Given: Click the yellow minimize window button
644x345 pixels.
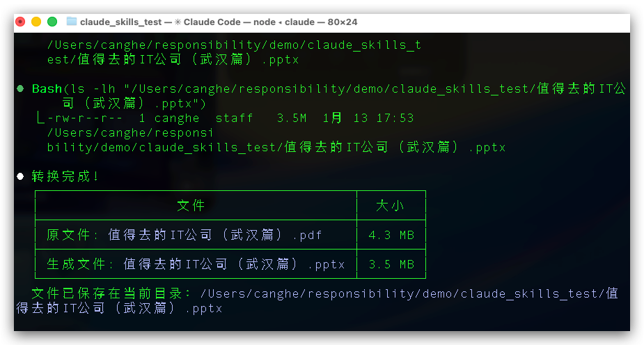Looking at the screenshot, I should (x=36, y=22).
